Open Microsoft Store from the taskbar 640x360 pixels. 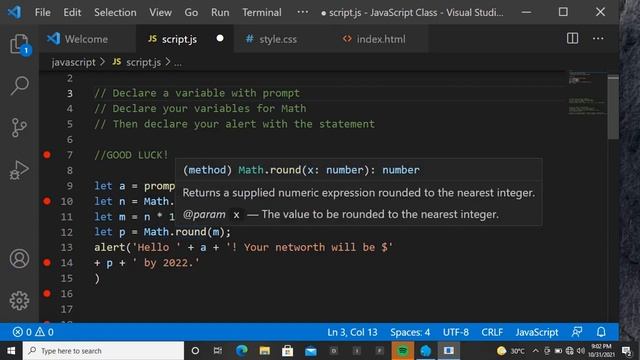click(x=287, y=351)
